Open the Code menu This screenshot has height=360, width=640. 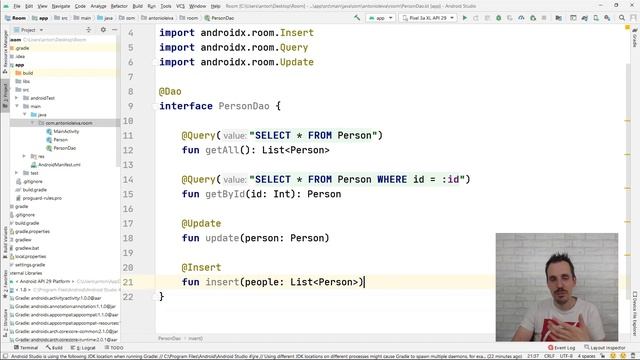click(x=80, y=6)
